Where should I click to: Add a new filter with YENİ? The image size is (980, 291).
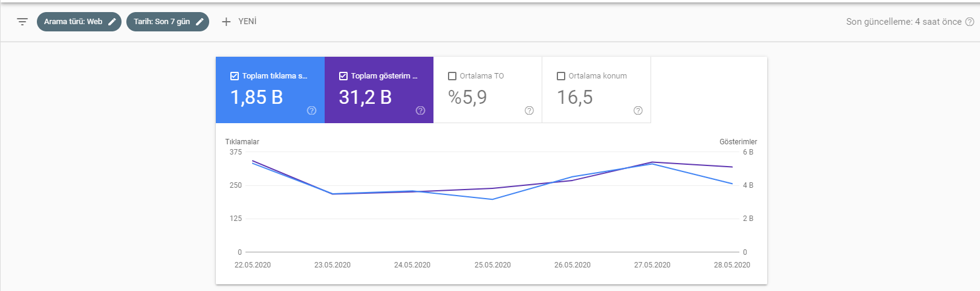[239, 22]
